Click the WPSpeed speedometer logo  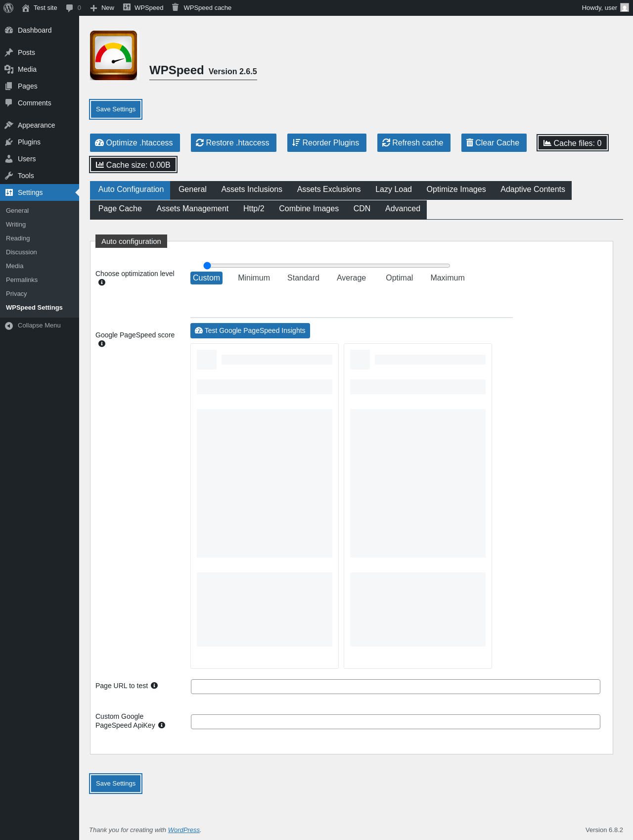(114, 55)
